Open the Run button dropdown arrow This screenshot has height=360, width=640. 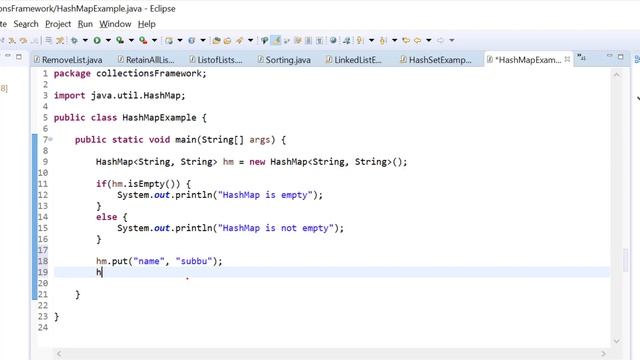coord(108,40)
